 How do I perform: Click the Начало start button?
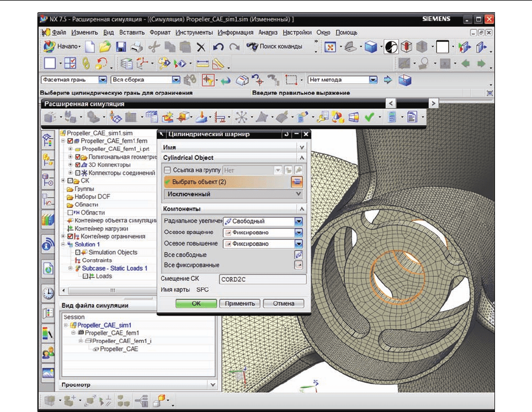(62, 46)
